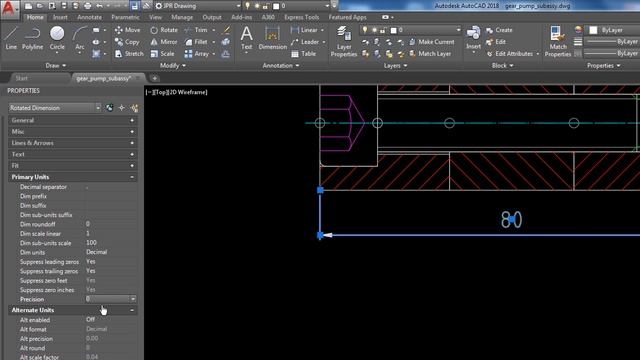The height and width of the screenshot is (360, 640).
Task: Click the Array tool
Action: [196, 54]
